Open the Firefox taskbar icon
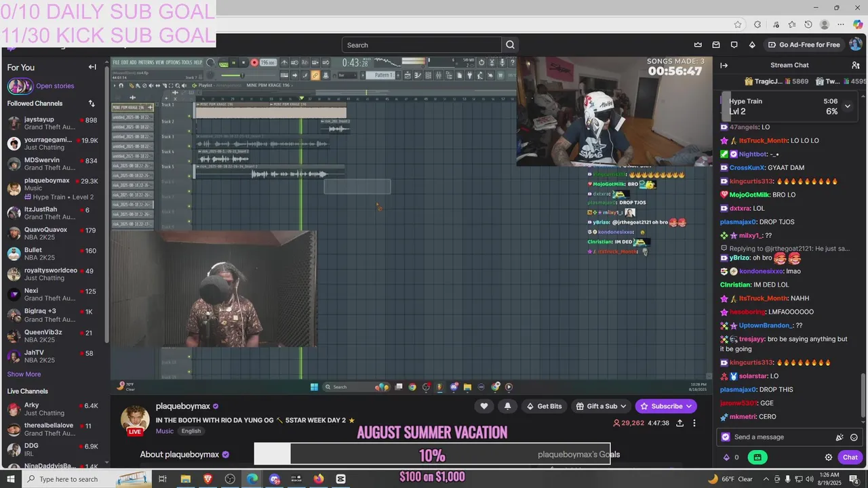This screenshot has height=488, width=868. [319, 479]
